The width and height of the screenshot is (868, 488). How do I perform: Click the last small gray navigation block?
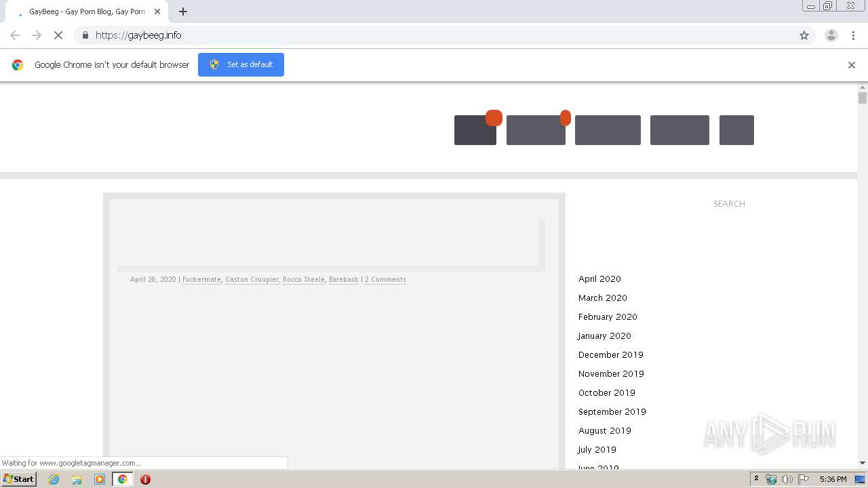tap(736, 129)
